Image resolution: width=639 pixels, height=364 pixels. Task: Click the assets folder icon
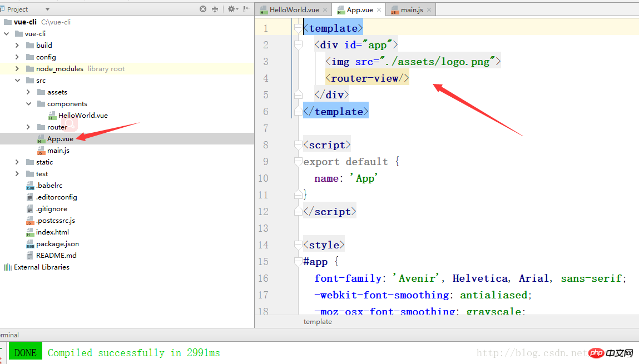coord(41,92)
